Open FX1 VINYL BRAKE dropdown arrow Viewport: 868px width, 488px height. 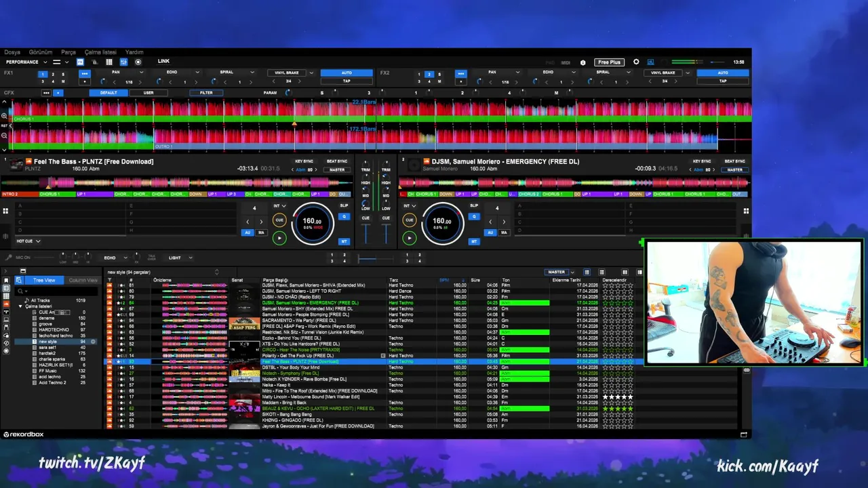tap(311, 73)
